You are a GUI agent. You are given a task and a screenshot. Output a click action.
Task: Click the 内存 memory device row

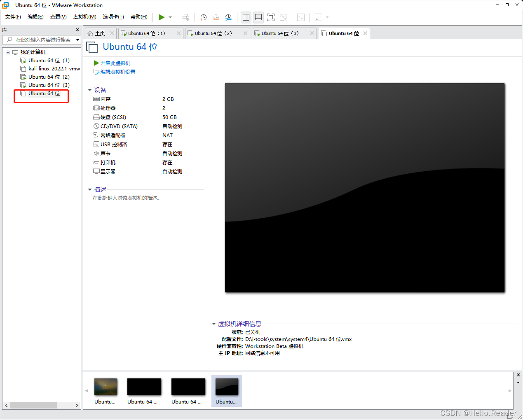click(x=138, y=99)
